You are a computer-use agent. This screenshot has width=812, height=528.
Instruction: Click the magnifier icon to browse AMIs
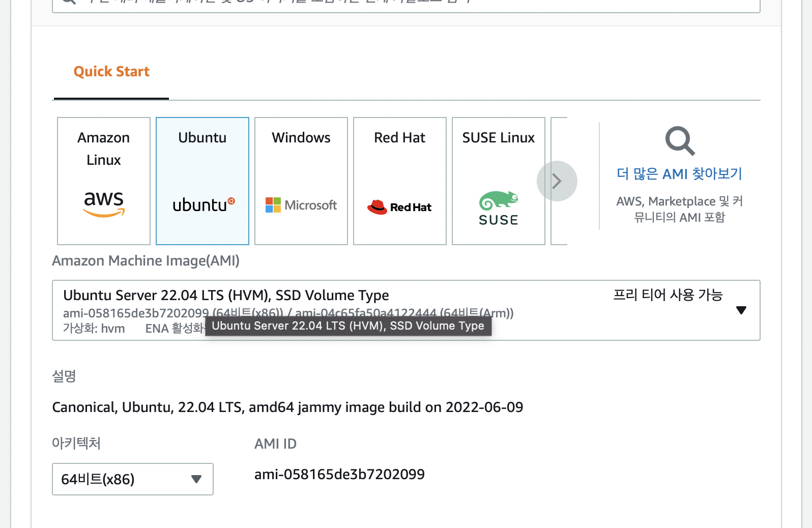(x=680, y=141)
